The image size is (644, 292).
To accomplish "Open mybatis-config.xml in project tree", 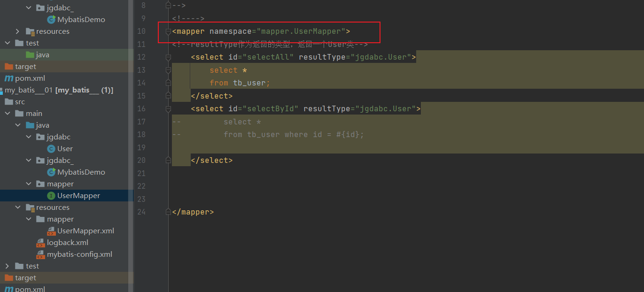I will (x=79, y=254).
